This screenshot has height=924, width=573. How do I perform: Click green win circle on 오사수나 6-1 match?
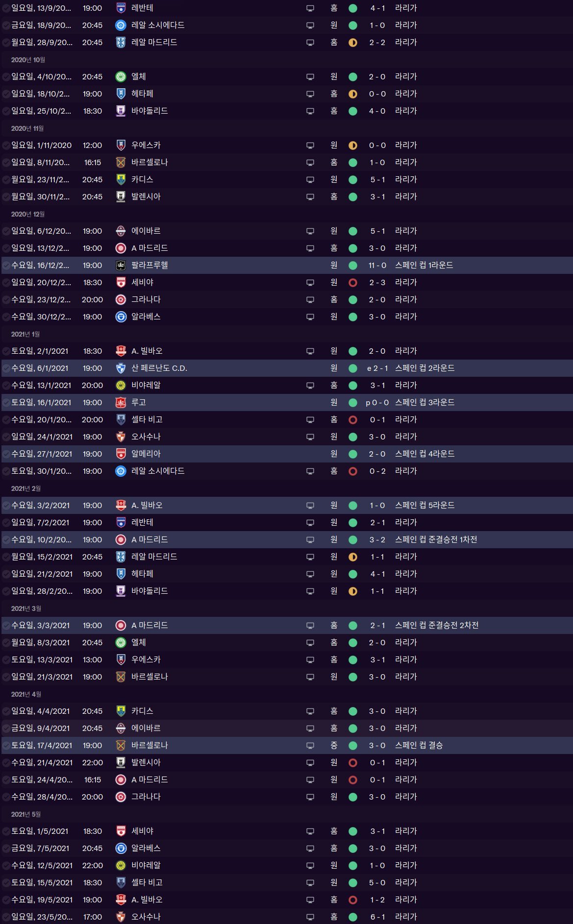point(353,917)
